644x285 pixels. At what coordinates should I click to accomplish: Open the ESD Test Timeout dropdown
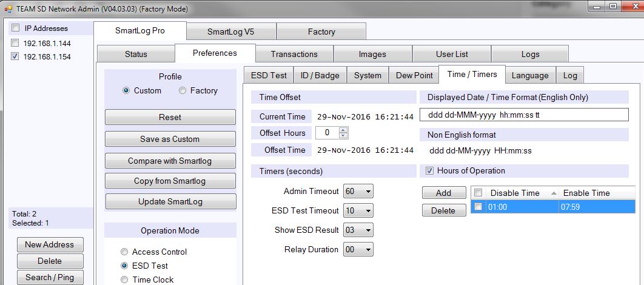coord(358,210)
